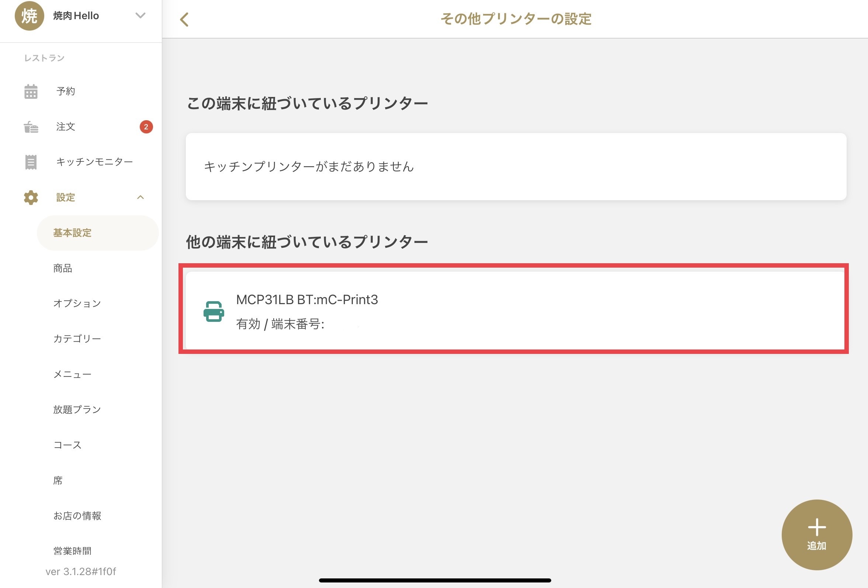Open the カテゴリー page
Image resolution: width=868 pixels, height=588 pixels.
point(77,339)
